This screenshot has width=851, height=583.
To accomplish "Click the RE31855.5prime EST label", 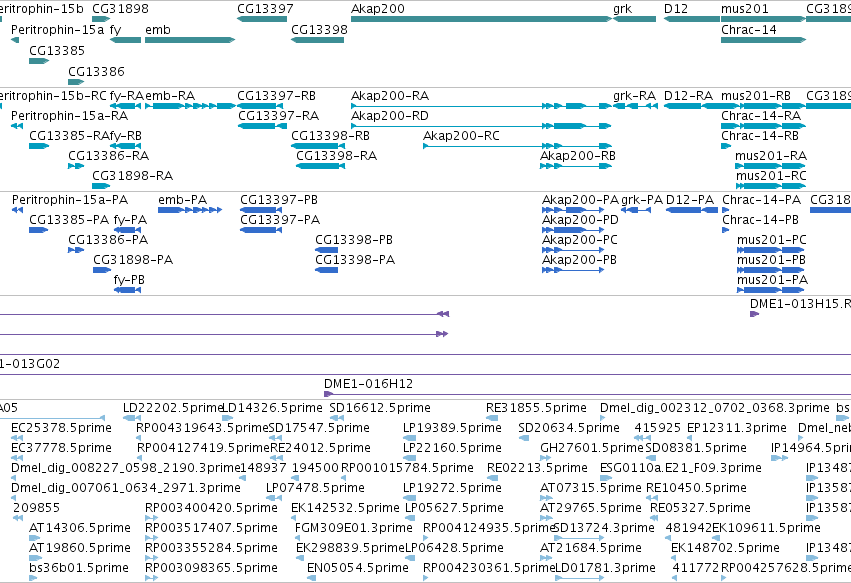I will point(536,408).
